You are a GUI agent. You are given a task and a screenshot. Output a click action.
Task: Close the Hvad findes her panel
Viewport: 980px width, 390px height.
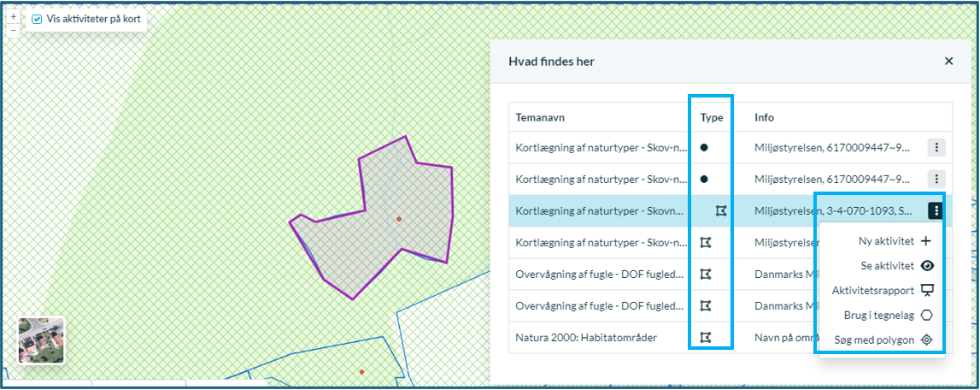tap(948, 61)
